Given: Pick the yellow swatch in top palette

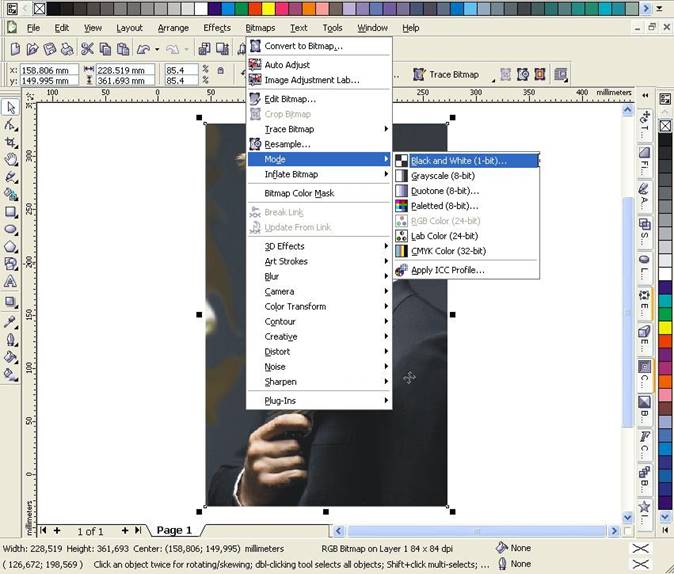Looking at the screenshot, I should 268,8.
